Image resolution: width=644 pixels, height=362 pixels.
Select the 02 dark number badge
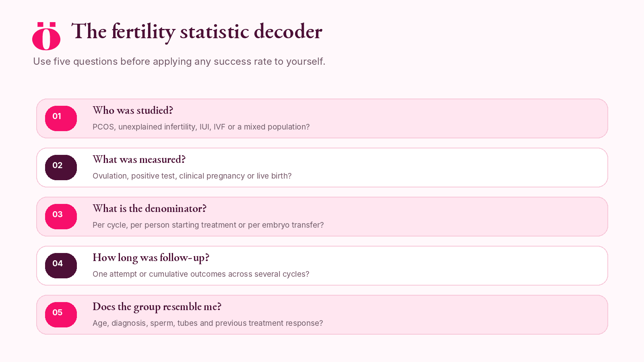pos(61,167)
